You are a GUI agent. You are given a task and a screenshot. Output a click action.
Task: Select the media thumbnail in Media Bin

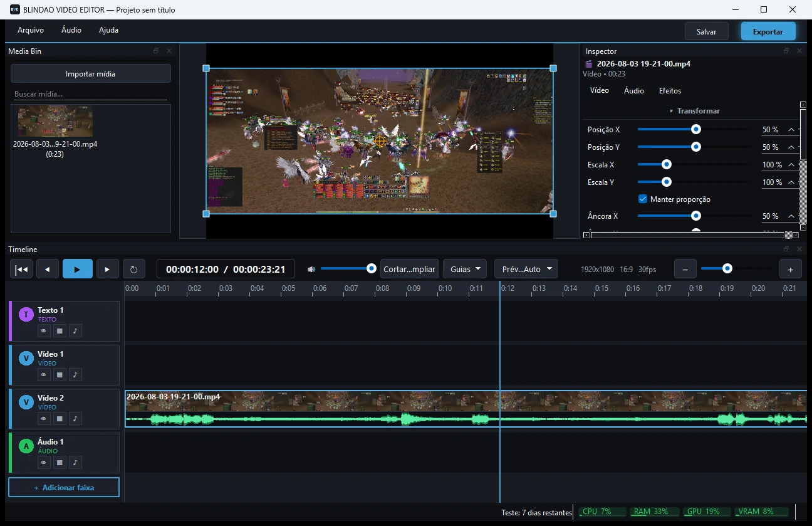(55, 122)
